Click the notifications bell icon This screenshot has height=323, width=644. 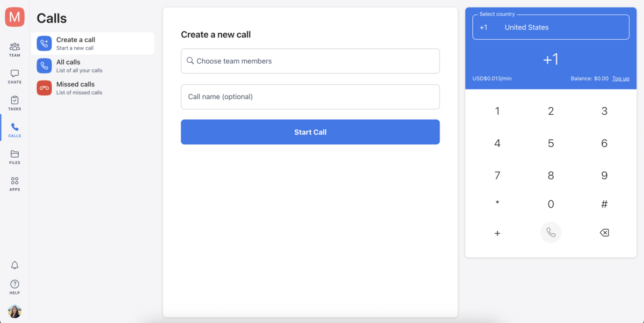(14, 265)
